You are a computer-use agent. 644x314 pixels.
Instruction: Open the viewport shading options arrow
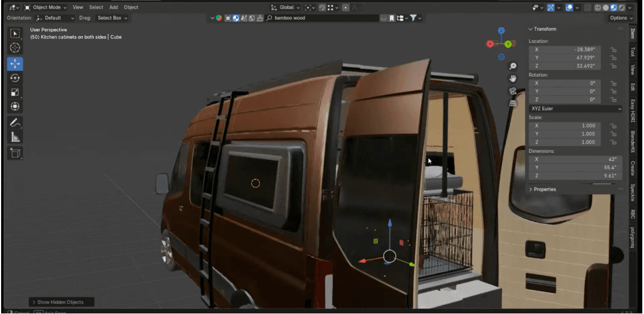click(629, 7)
